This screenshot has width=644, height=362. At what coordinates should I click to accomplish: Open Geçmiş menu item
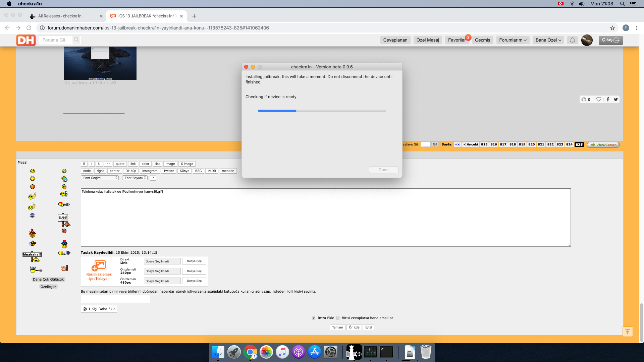tap(482, 40)
